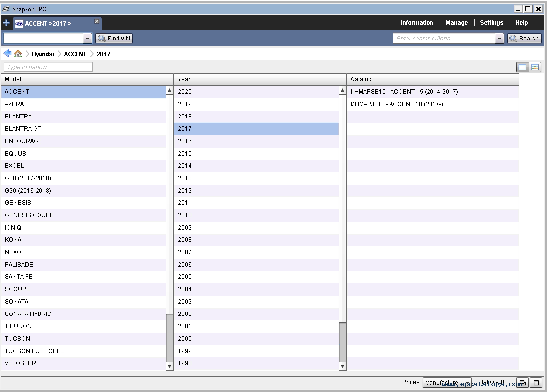Click Model list scroll down arrow
Viewport: 547px width, 392px height.
tap(169, 366)
